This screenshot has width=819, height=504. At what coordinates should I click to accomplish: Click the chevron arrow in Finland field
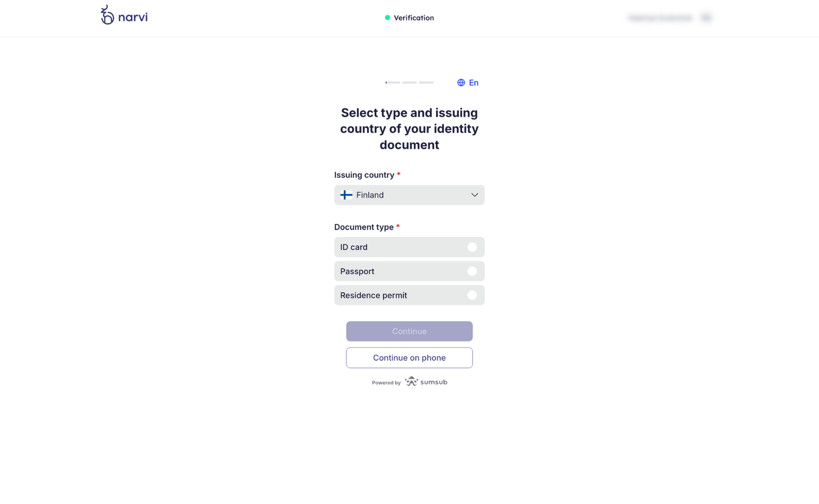pos(474,195)
